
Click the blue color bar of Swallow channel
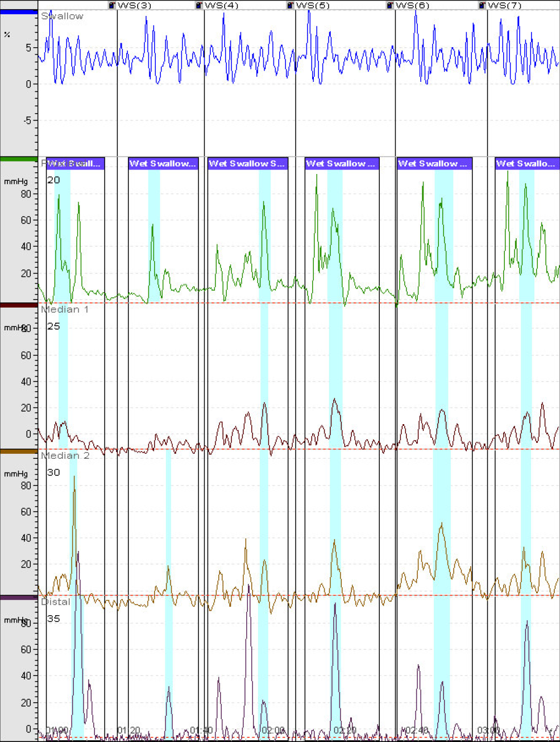click(x=19, y=11)
